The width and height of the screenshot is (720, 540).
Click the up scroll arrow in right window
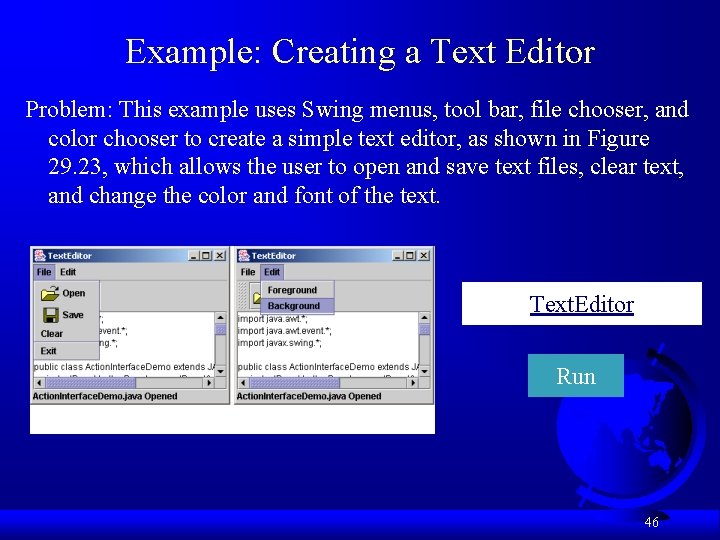[424, 318]
